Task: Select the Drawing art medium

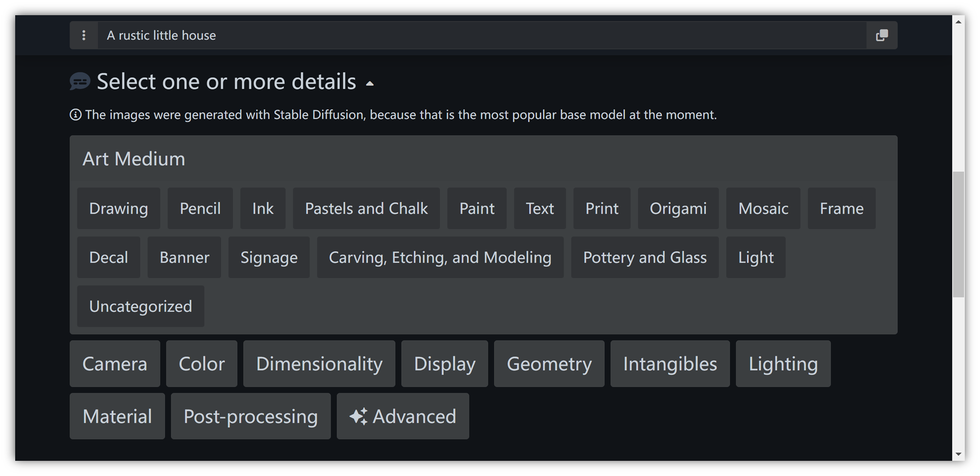Action: 118,208
